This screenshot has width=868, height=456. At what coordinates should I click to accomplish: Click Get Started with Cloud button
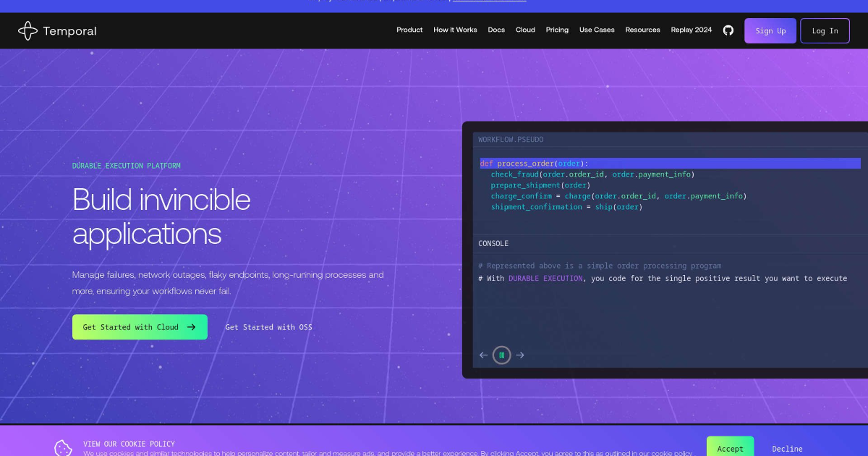[x=140, y=327]
